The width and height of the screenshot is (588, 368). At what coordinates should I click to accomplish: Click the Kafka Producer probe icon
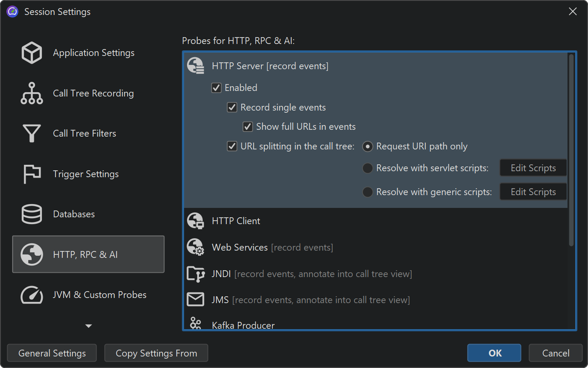click(196, 324)
